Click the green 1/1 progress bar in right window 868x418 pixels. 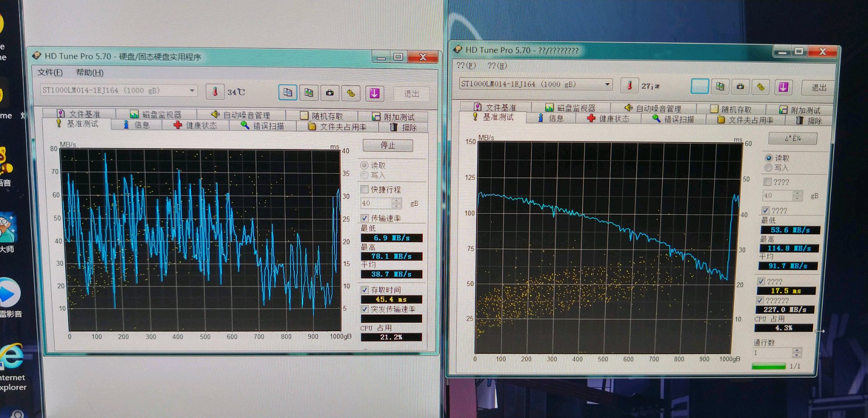[x=769, y=366]
